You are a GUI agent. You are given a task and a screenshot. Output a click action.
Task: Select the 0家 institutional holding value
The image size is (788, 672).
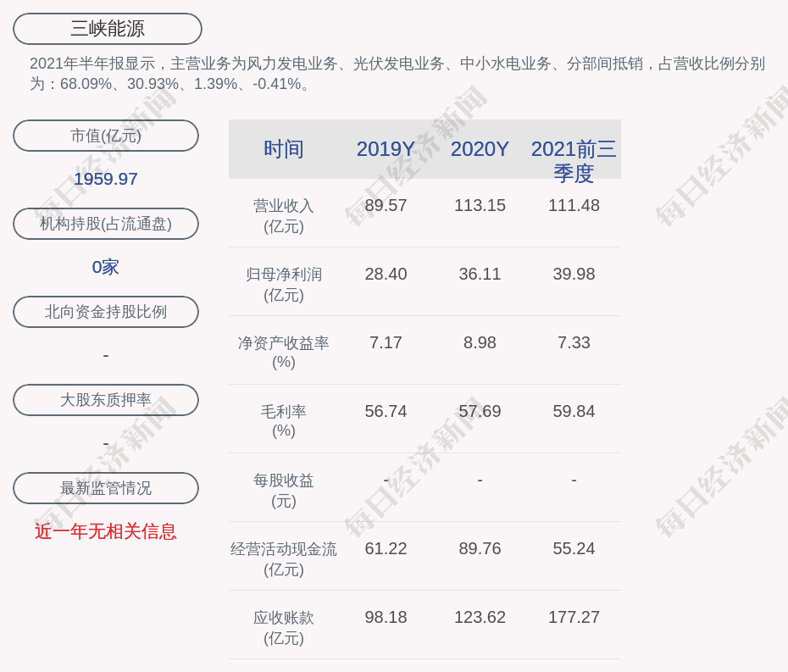coord(106,267)
